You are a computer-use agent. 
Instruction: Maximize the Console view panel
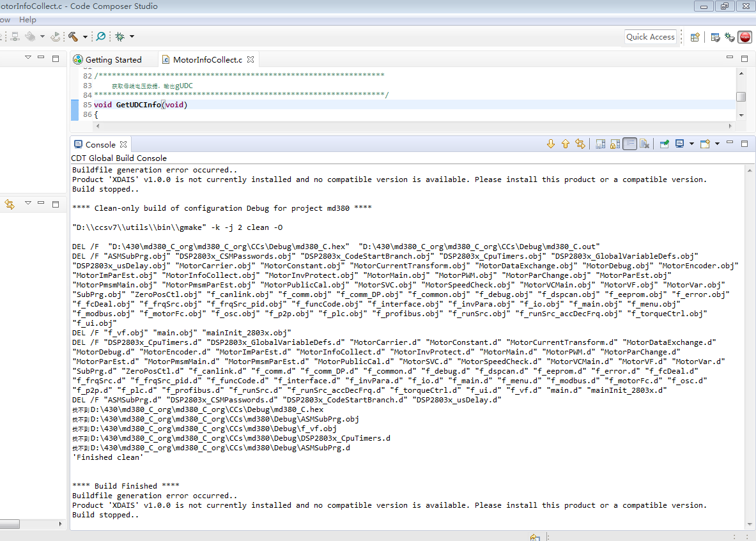pos(744,144)
